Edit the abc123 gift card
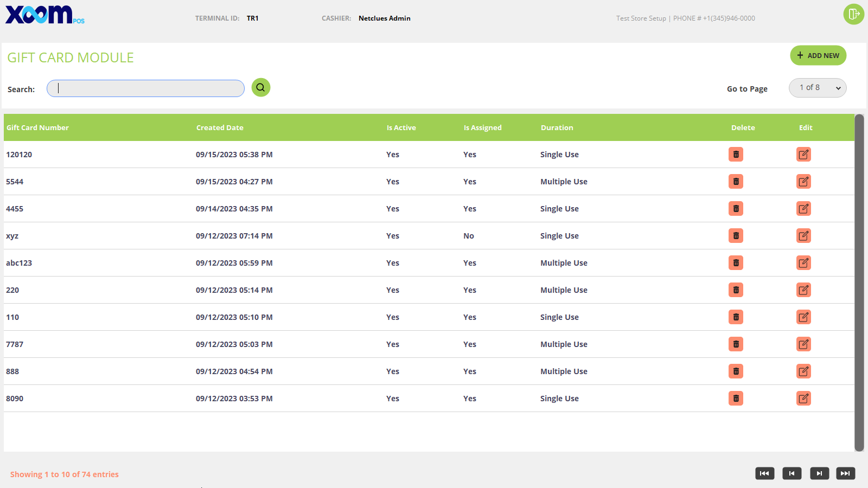 [x=803, y=263]
